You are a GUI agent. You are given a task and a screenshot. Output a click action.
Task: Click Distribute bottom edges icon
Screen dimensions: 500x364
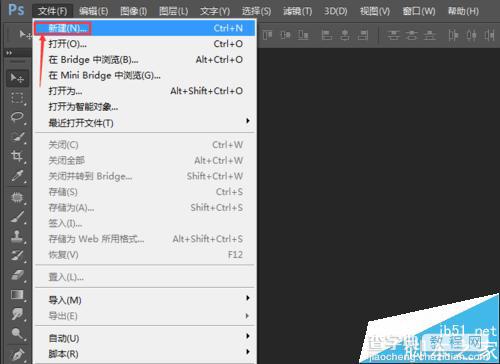click(430, 35)
